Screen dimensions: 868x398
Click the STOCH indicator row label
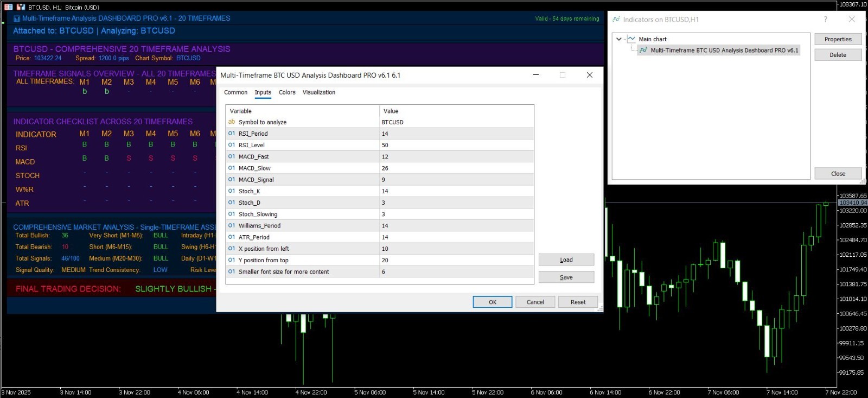[28, 175]
